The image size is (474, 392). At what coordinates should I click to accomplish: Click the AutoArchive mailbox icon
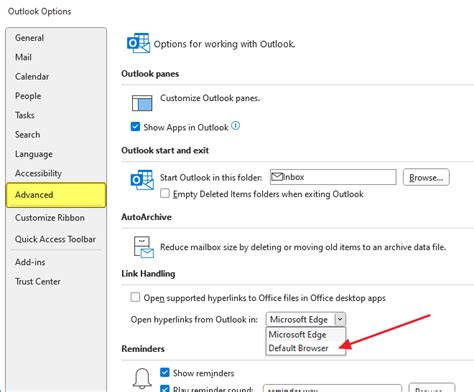pos(144,247)
